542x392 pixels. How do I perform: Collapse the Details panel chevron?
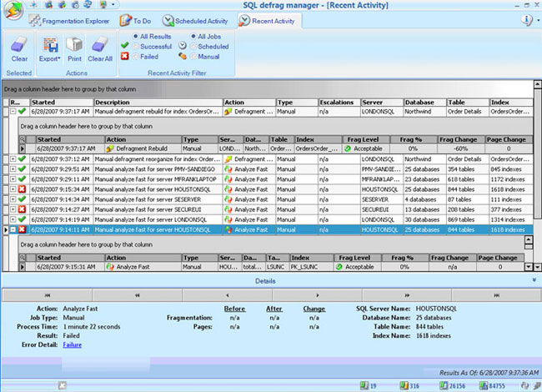[x=534, y=280]
